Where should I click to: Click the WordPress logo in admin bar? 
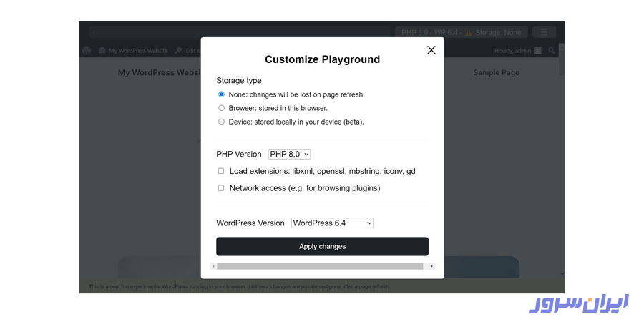pos(87,51)
